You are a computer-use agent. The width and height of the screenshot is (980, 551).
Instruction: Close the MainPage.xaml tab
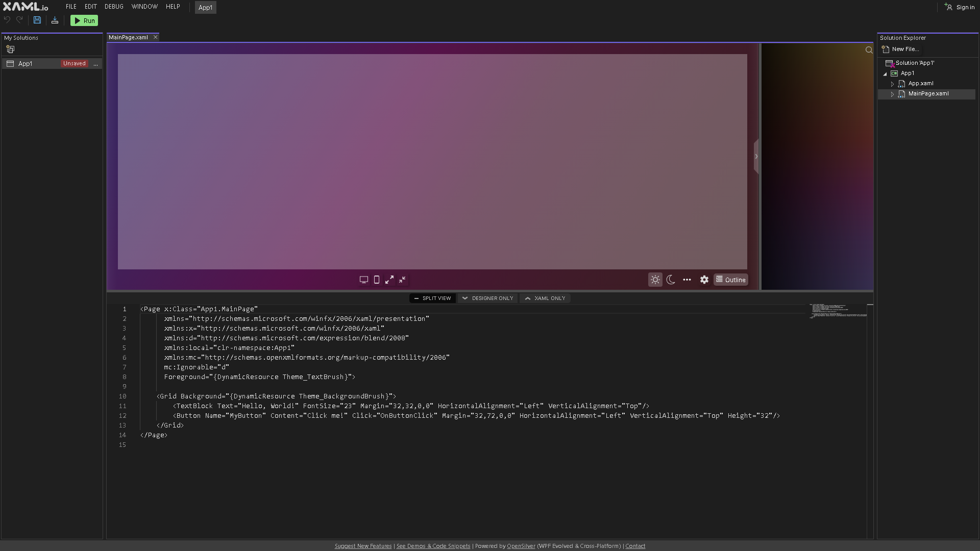click(156, 37)
